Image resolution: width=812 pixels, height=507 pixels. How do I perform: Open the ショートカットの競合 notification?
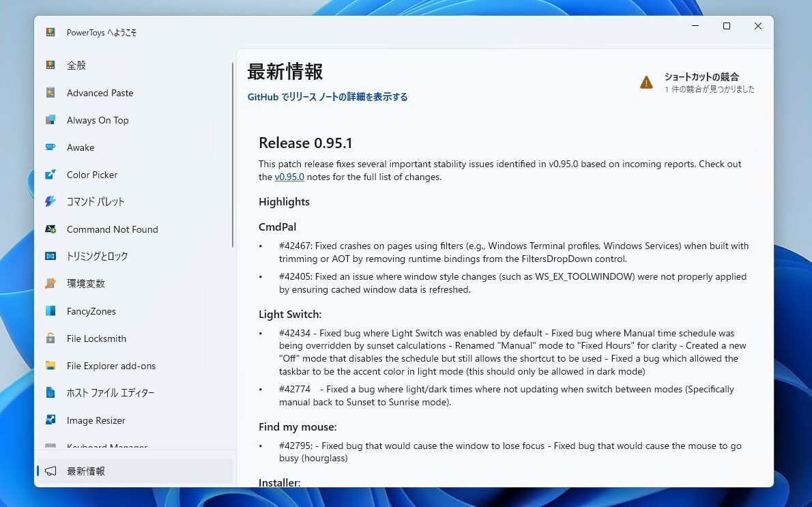[697, 83]
